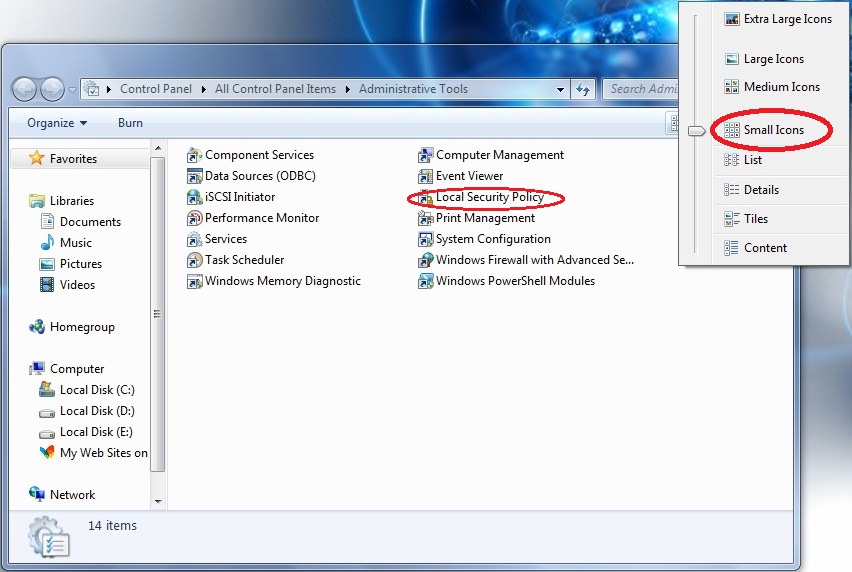
Task: Click navigation pane scrollbar up arrow
Action: pyautogui.click(x=158, y=148)
